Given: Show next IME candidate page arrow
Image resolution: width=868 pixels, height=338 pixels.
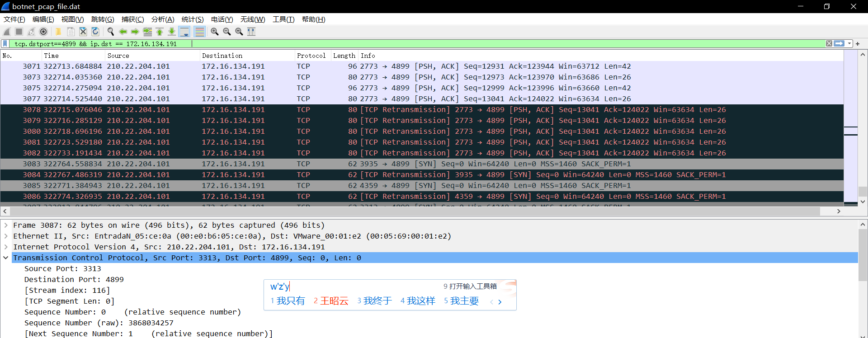Looking at the screenshot, I should tap(500, 302).
